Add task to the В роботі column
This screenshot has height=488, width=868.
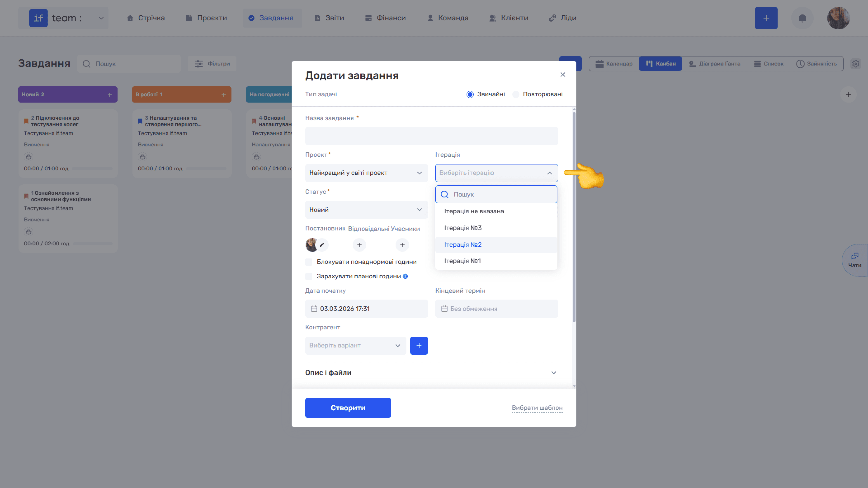(x=224, y=95)
